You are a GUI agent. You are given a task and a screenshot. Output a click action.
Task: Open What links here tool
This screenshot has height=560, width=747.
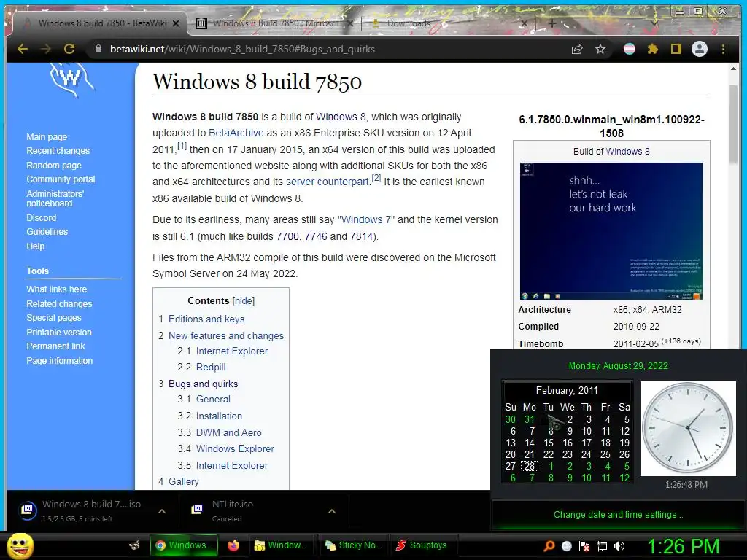[x=57, y=289]
